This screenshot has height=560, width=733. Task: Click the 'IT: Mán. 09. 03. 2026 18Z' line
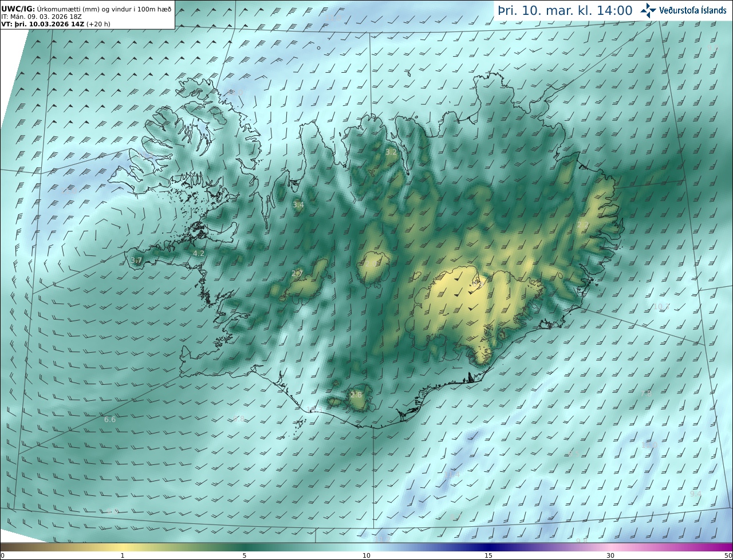coord(41,17)
